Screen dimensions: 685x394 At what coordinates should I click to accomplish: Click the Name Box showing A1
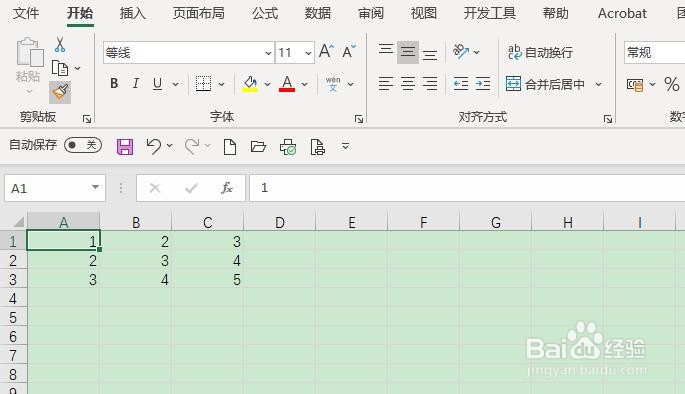[x=55, y=188]
